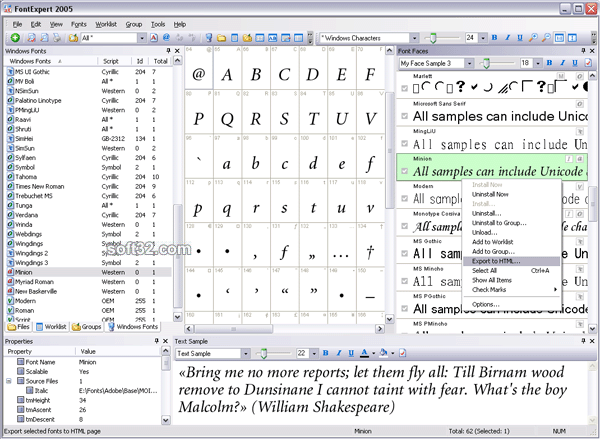Toggle italic in character map toolbar
This screenshot has width=600, height=439.
(x=507, y=38)
